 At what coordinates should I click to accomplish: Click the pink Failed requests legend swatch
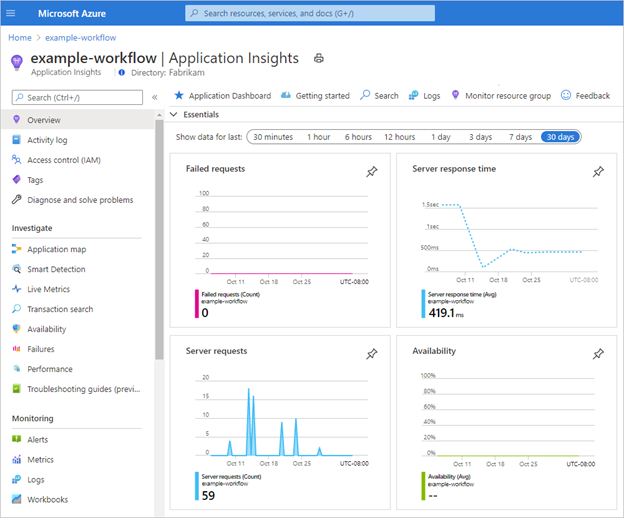tap(197, 304)
